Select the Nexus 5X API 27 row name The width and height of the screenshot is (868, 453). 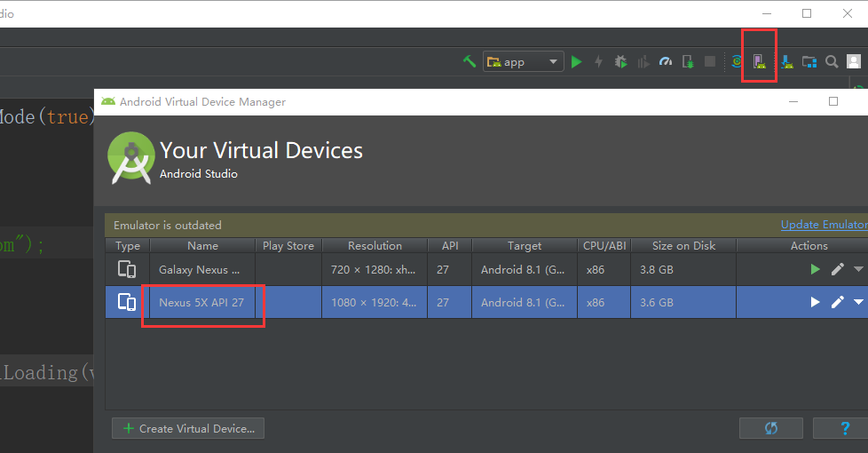(201, 302)
